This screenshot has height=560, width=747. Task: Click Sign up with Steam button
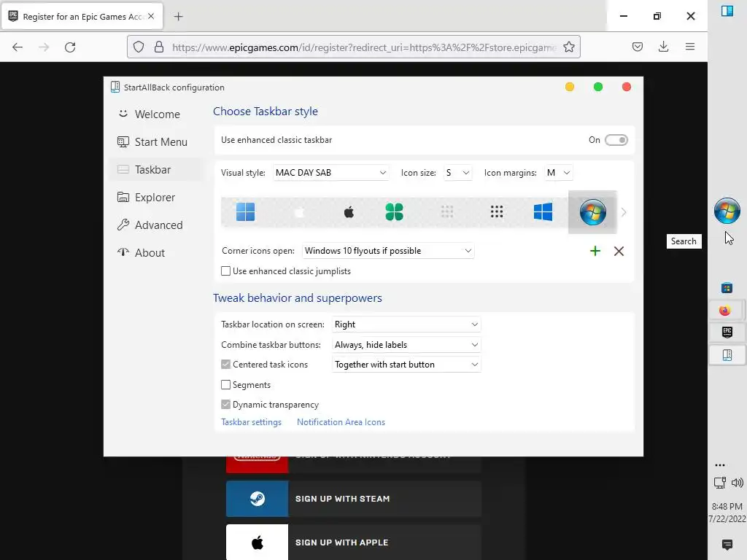pos(354,499)
